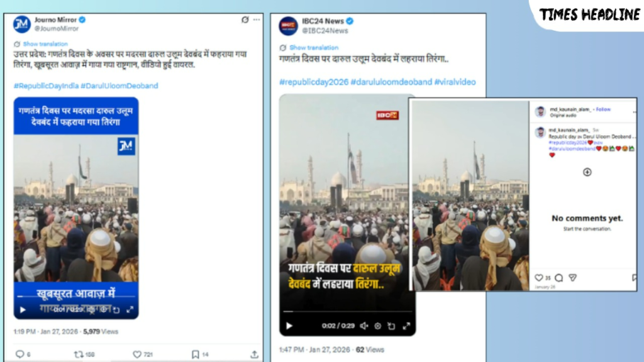Reply to the Journo Mirror tweet
This screenshot has height=362, width=644.
coord(19,354)
